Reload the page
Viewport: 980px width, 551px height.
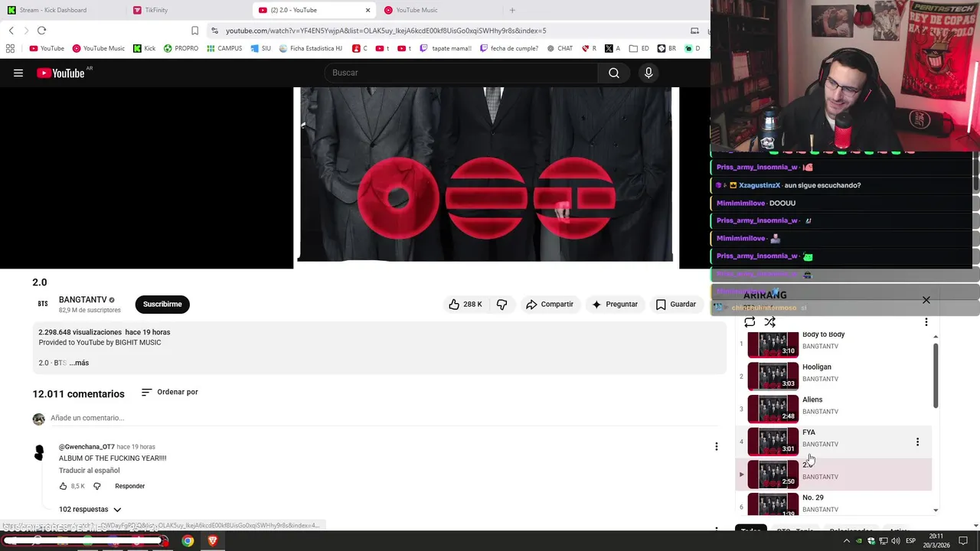41,31
